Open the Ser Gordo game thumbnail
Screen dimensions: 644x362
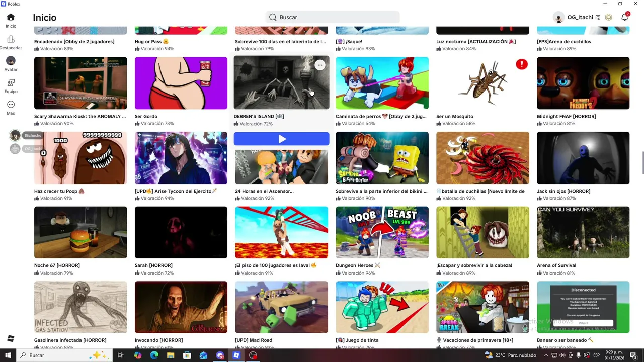coord(181,83)
